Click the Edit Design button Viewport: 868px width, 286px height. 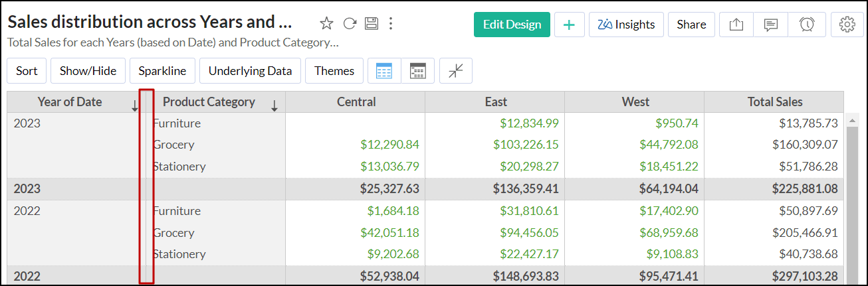[x=512, y=25]
